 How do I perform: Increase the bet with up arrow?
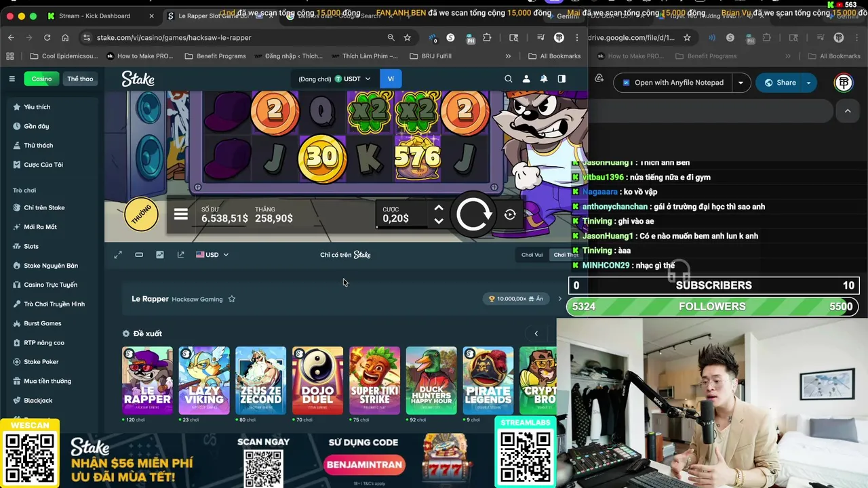[438, 208]
